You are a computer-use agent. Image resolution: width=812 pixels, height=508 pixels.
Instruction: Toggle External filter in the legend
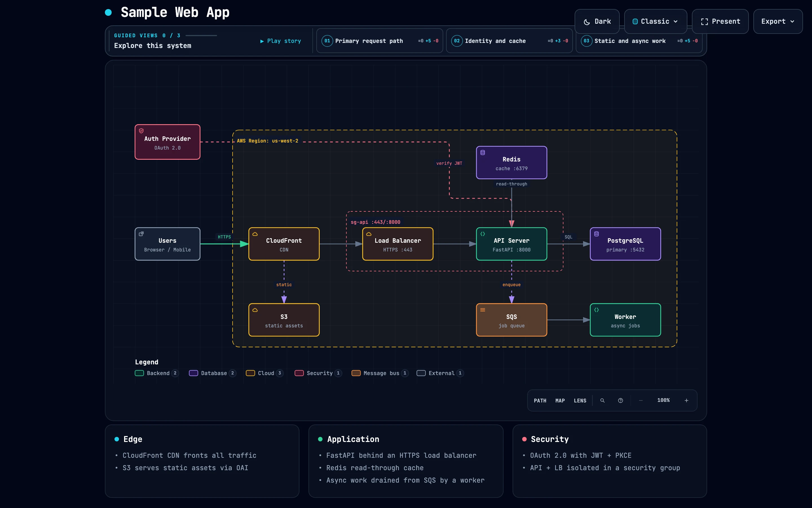click(440, 373)
